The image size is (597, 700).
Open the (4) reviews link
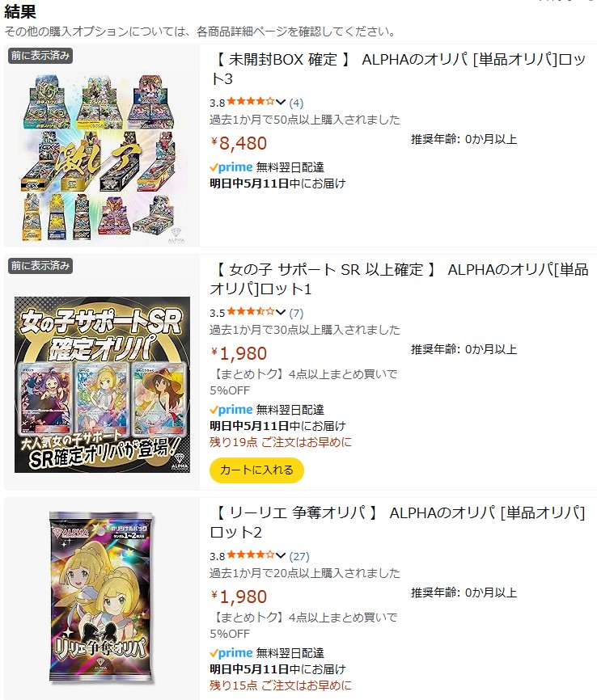click(x=296, y=103)
